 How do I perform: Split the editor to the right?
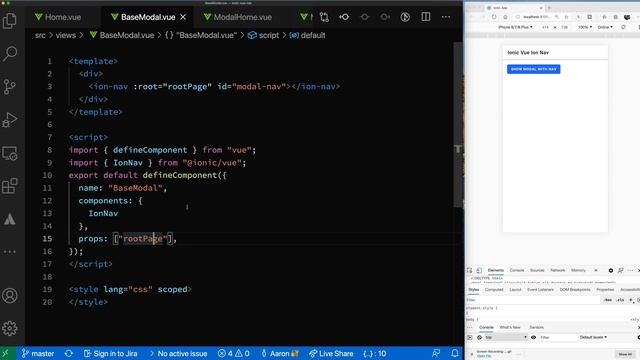click(426, 17)
